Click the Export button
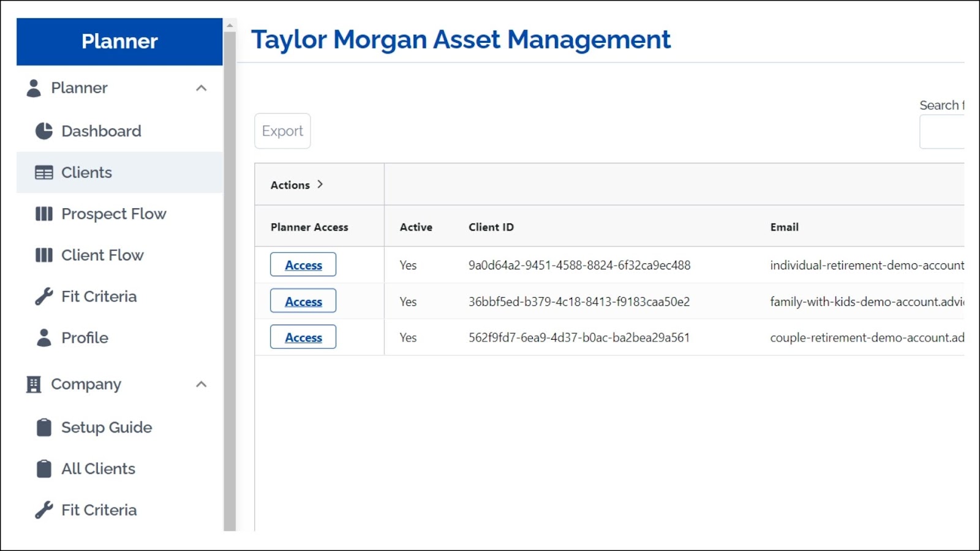 click(x=282, y=131)
